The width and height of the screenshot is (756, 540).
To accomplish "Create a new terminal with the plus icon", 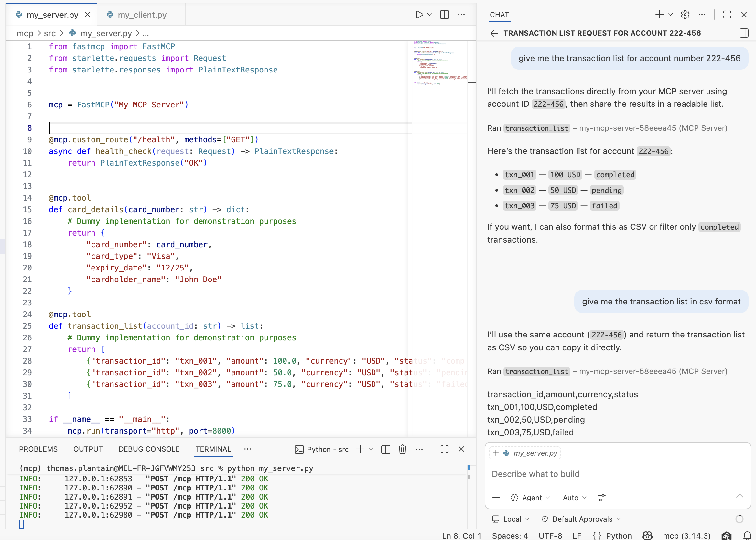I will pos(360,449).
